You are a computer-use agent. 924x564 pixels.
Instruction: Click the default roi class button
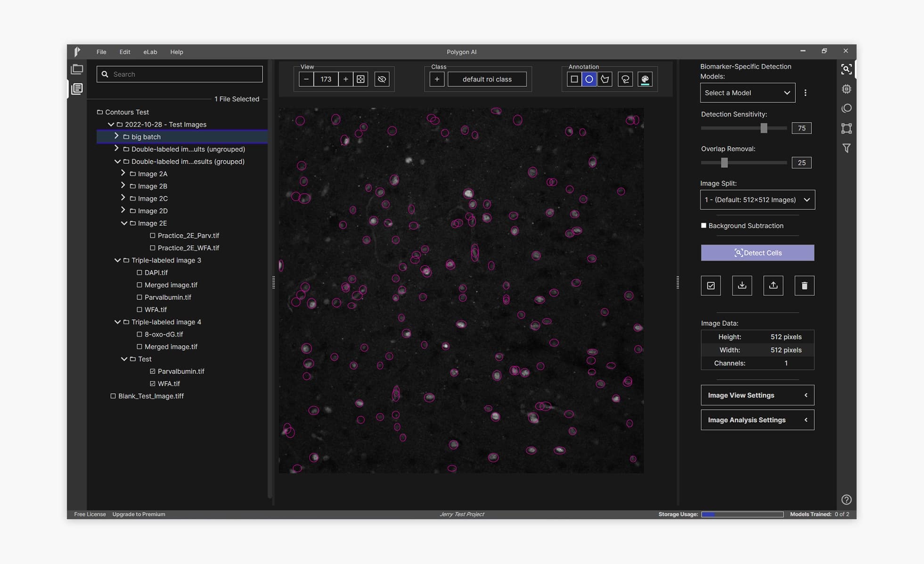click(x=487, y=79)
